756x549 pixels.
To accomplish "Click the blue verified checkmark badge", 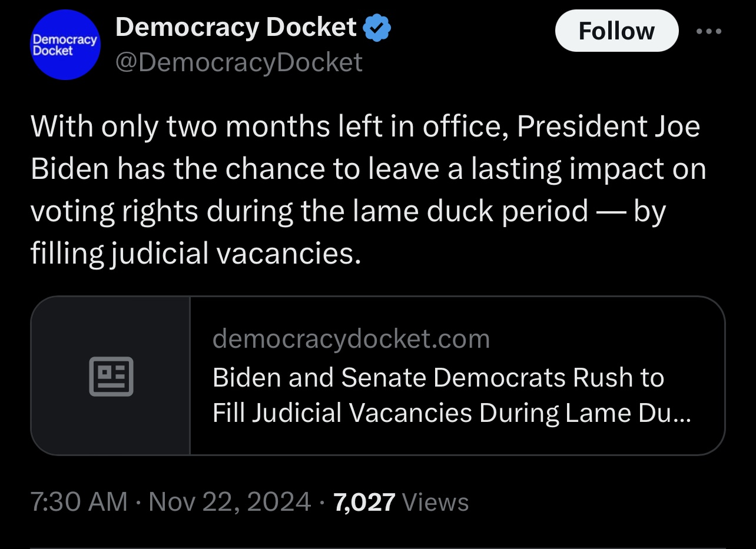I will tap(377, 28).
